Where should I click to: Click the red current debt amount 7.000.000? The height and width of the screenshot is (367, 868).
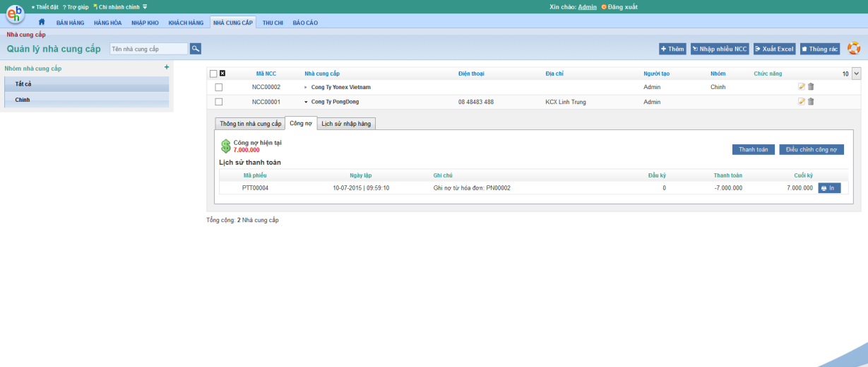tap(246, 150)
